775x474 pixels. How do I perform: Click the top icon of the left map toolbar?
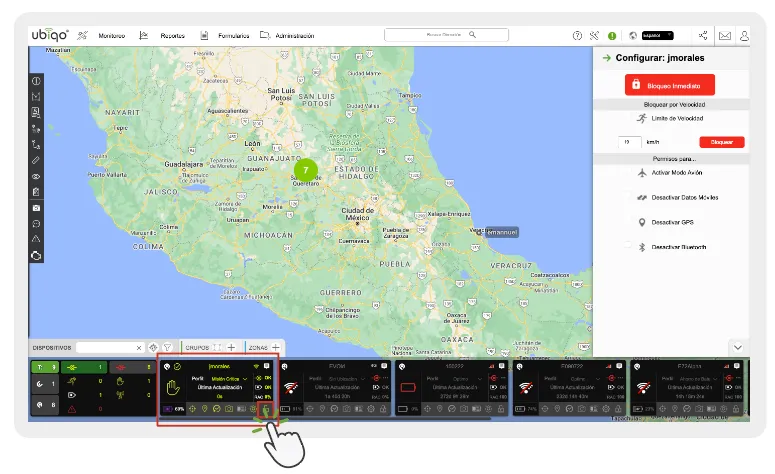36,81
